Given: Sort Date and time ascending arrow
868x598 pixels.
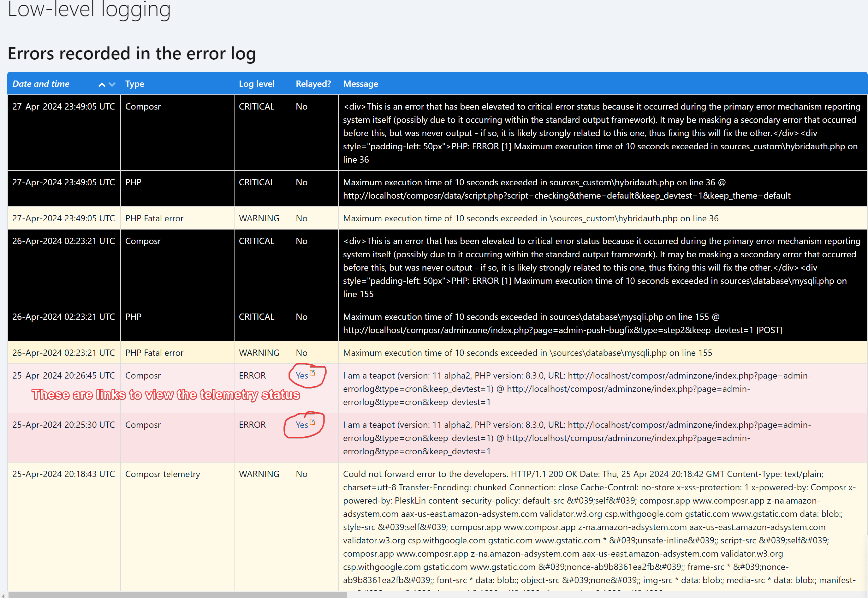Looking at the screenshot, I should click(x=102, y=85).
